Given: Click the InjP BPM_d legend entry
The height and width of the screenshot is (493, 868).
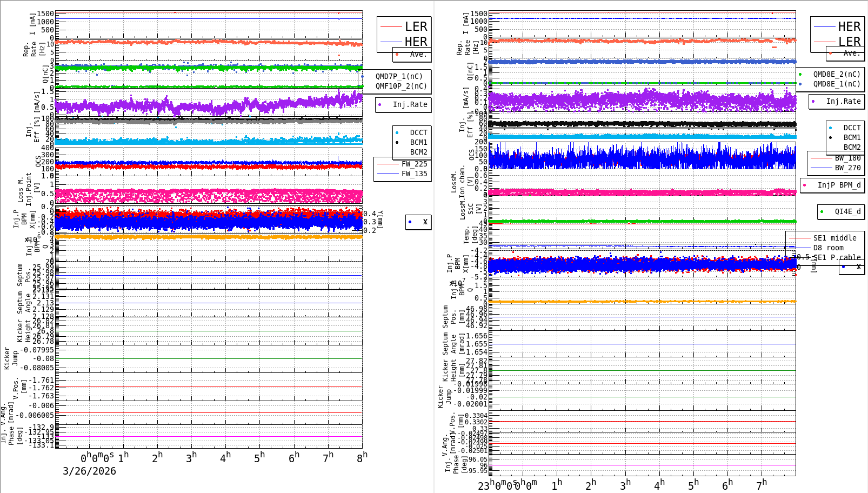Looking at the screenshot, I should click(x=839, y=185).
